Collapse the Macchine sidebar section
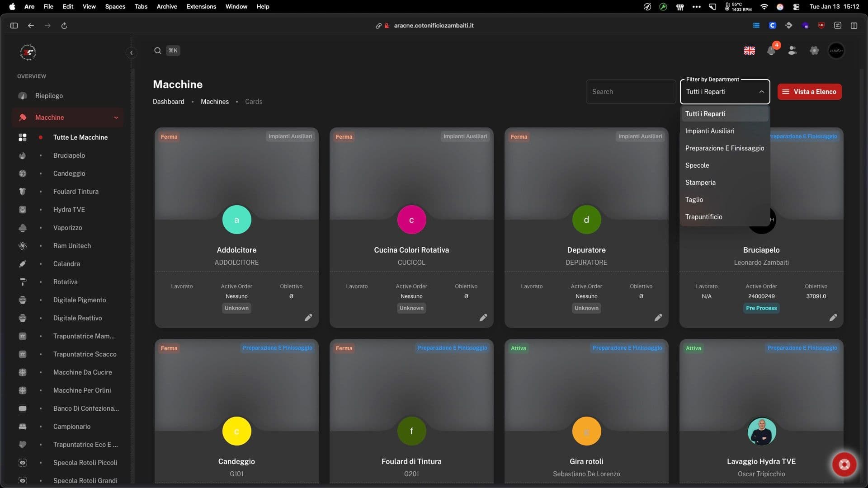 pyautogui.click(x=116, y=117)
